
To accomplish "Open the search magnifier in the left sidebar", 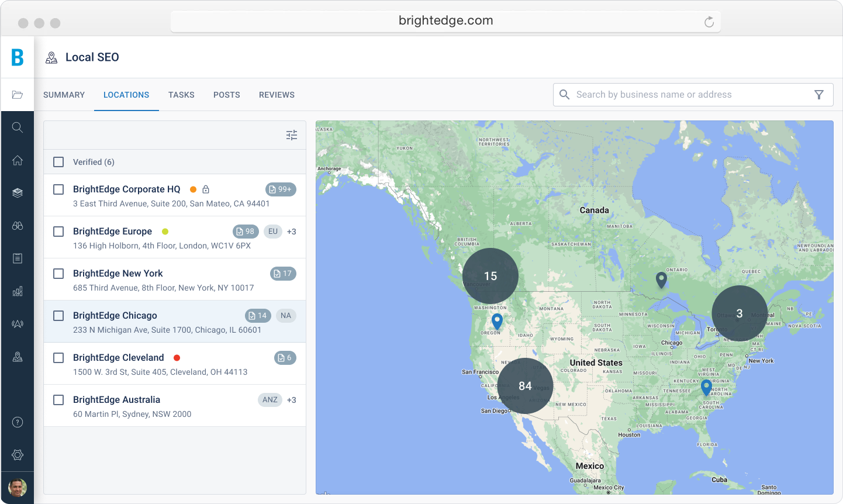I will pyautogui.click(x=18, y=127).
